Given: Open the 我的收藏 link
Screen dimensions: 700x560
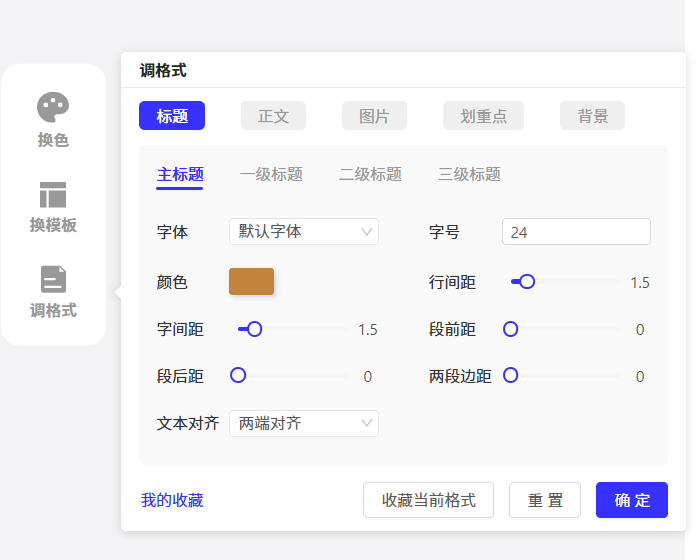Looking at the screenshot, I should click(x=172, y=500).
